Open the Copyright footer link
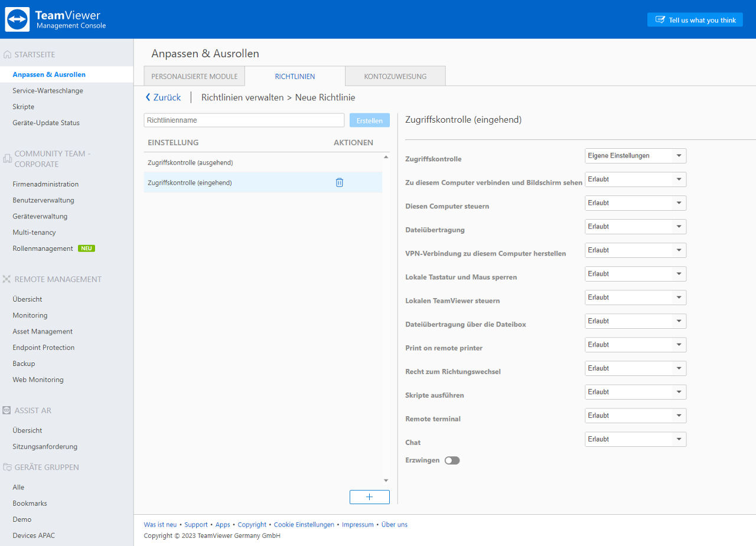756x546 pixels. tap(252, 524)
